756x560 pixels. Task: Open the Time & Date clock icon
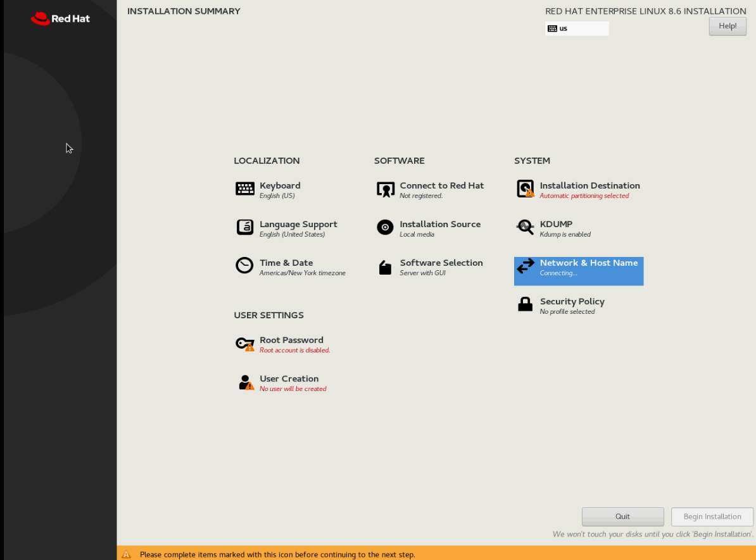click(244, 266)
